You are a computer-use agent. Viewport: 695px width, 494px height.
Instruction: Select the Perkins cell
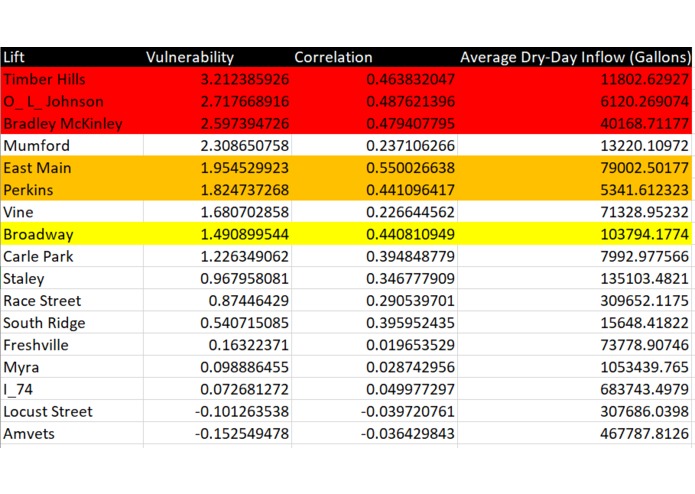[x=72, y=190]
